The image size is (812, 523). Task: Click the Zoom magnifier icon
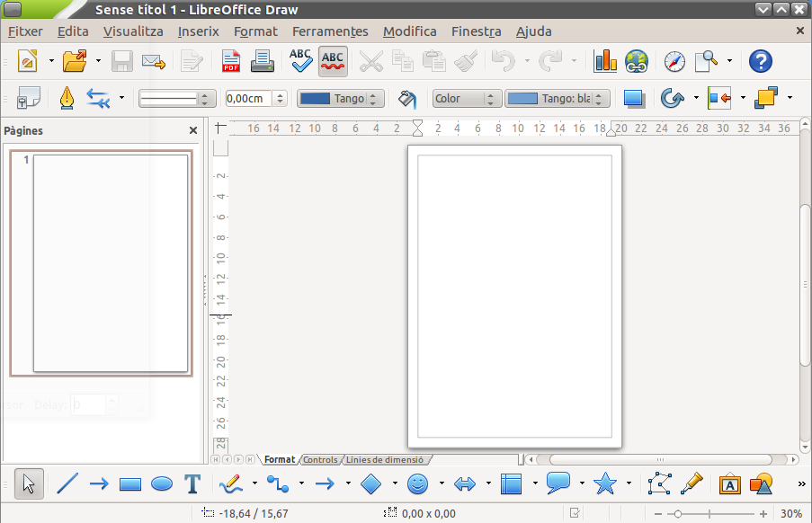click(x=706, y=61)
